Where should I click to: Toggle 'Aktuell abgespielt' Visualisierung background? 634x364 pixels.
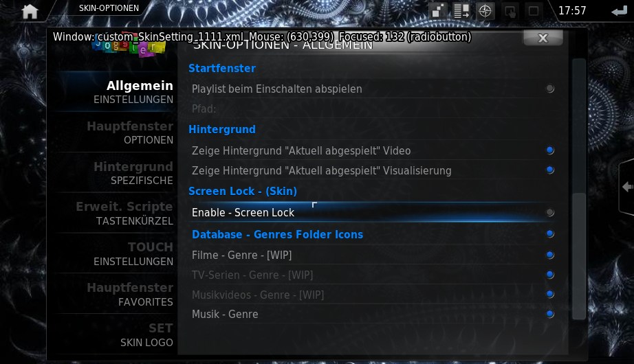pos(373,170)
